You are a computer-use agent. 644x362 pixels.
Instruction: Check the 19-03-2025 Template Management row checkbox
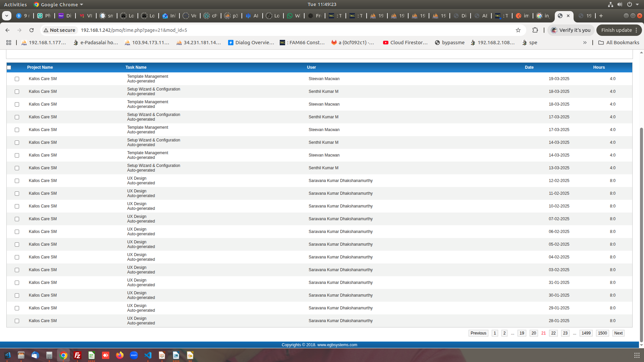(17, 79)
